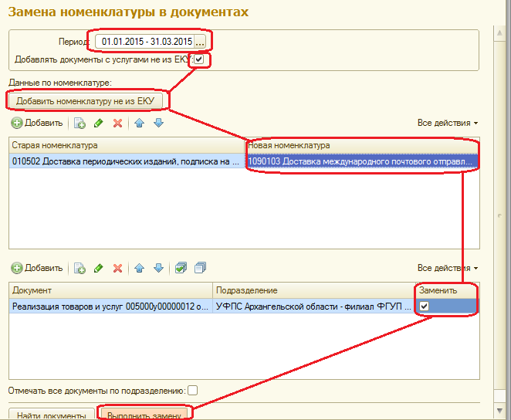
Task: Delete the document row with the red cross
Action: [117, 268]
